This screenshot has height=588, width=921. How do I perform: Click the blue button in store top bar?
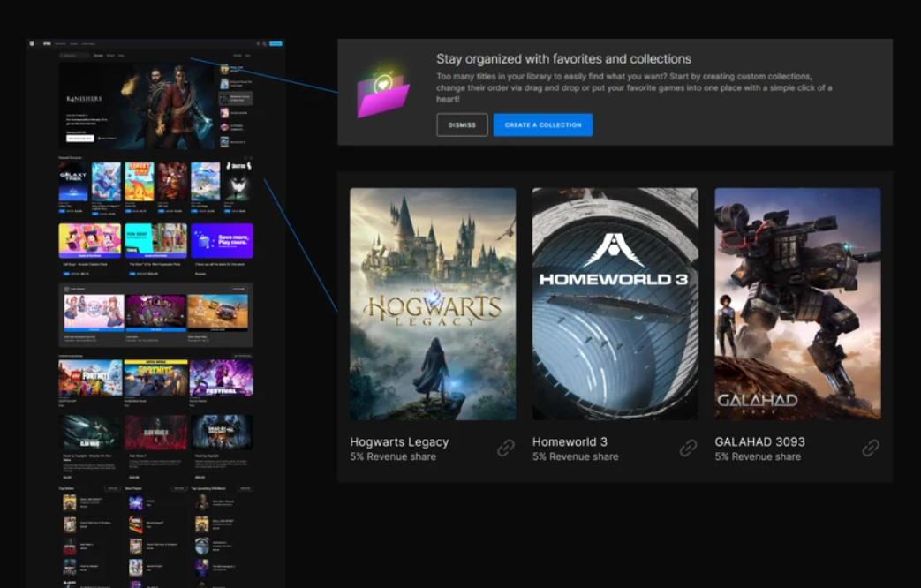pos(276,43)
